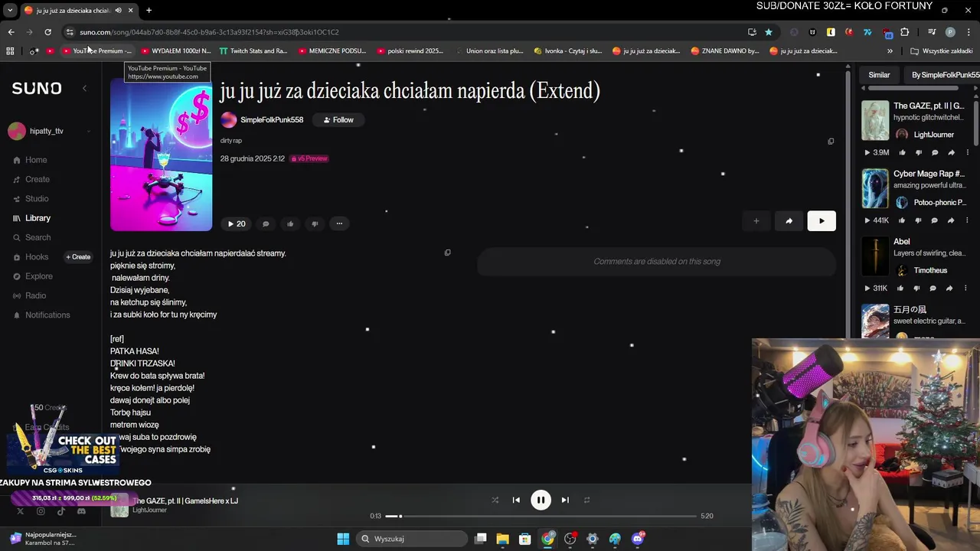Open more options for Abel song

click(965, 289)
